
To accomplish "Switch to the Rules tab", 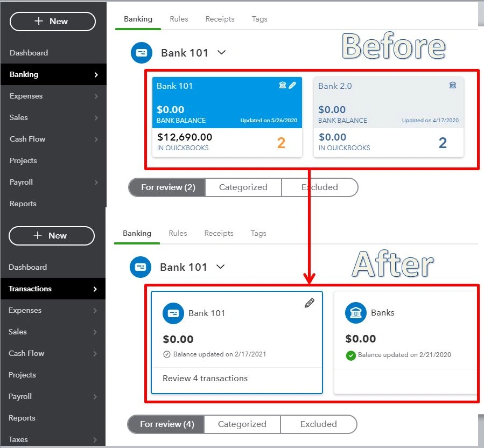I will [x=179, y=18].
